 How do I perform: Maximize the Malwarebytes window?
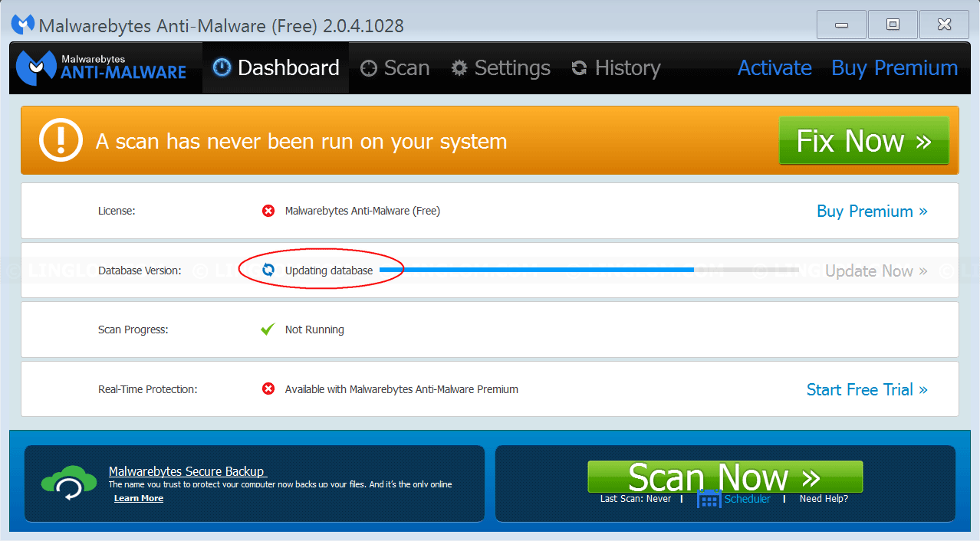tap(892, 25)
